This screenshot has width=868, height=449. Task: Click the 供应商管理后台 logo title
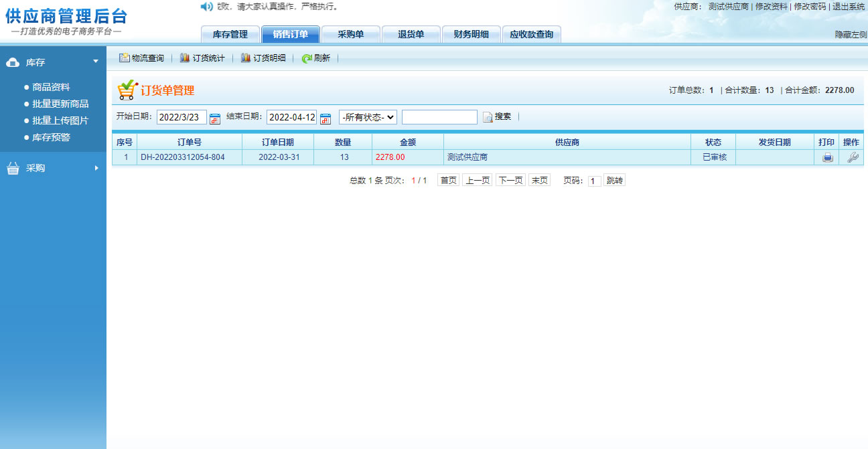pos(66,16)
